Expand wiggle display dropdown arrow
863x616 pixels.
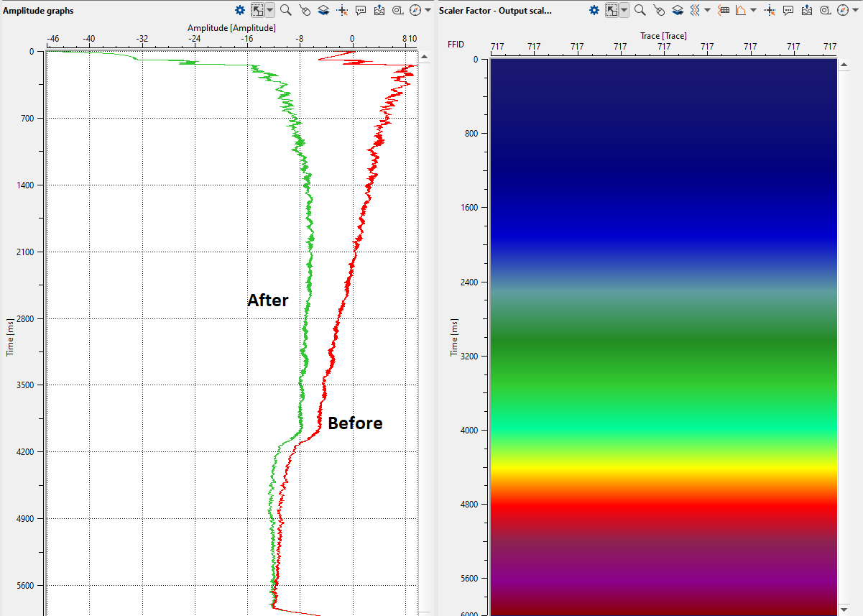[707, 10]
